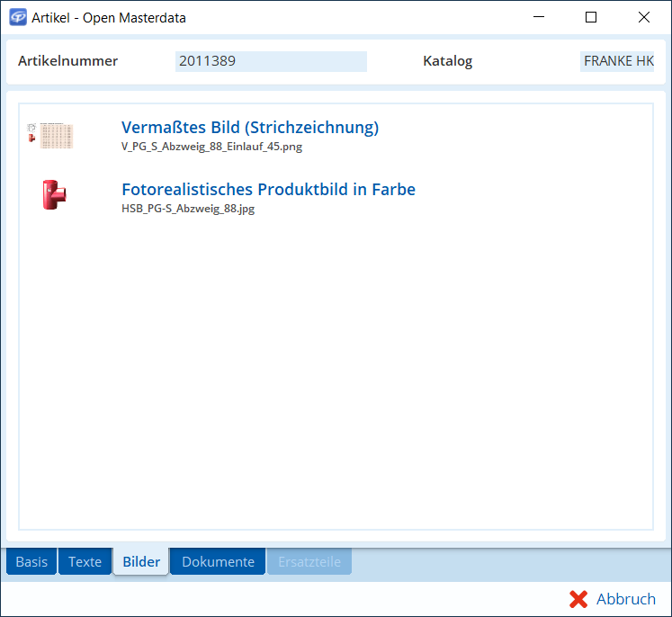Close the Artikel window with the title bar X

(643, 17)
